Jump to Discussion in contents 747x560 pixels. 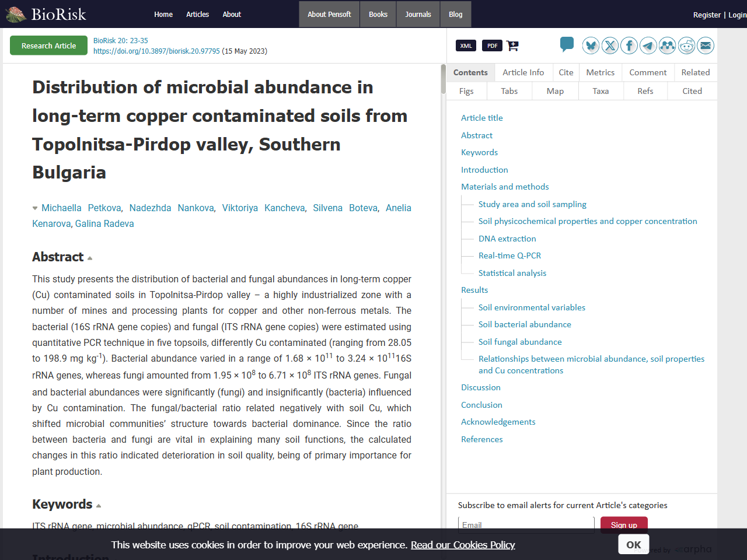[481, 387]
